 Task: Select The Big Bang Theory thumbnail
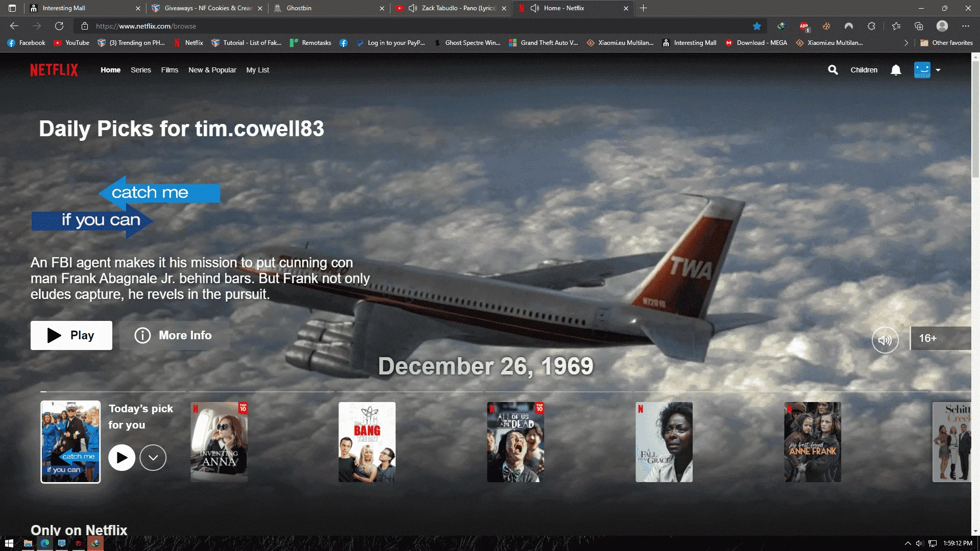[x=367, y=442]
